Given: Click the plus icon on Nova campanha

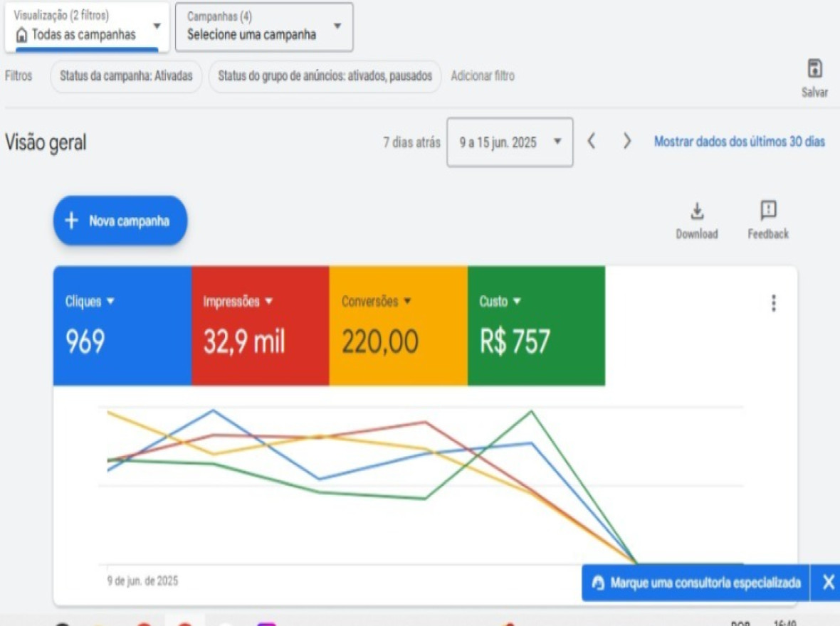Looking at the screenshot, I should coord(71,221).
